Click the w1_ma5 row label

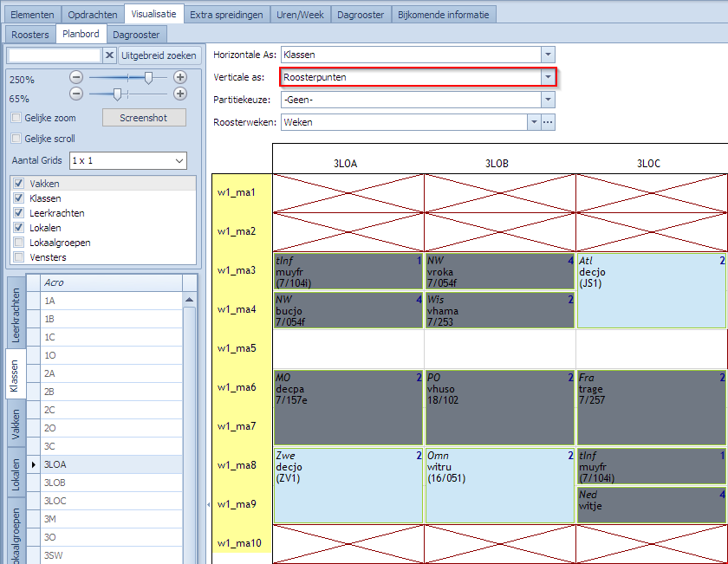[x=237, y=348]
